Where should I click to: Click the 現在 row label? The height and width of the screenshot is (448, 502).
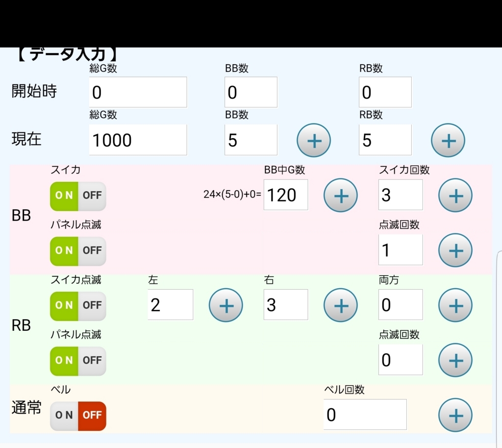[26, 139]
